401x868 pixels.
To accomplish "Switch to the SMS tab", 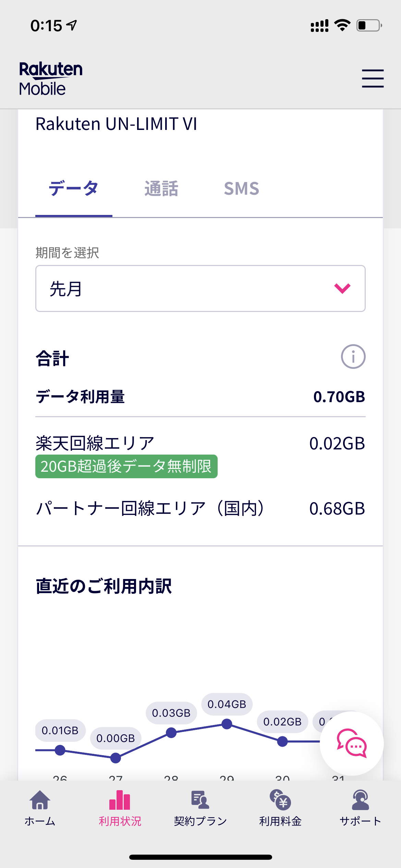I will [x=241, y=189].
